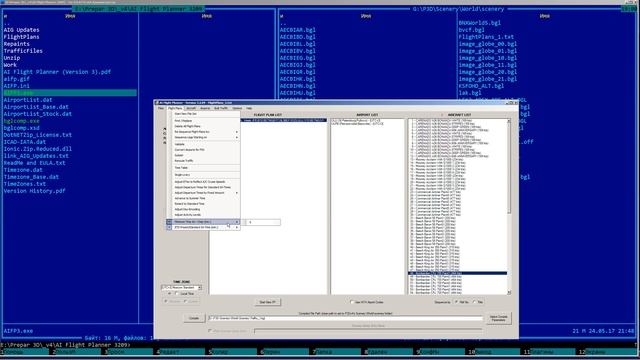Click Update Compile Parameters button

click(x=498, y=318)
